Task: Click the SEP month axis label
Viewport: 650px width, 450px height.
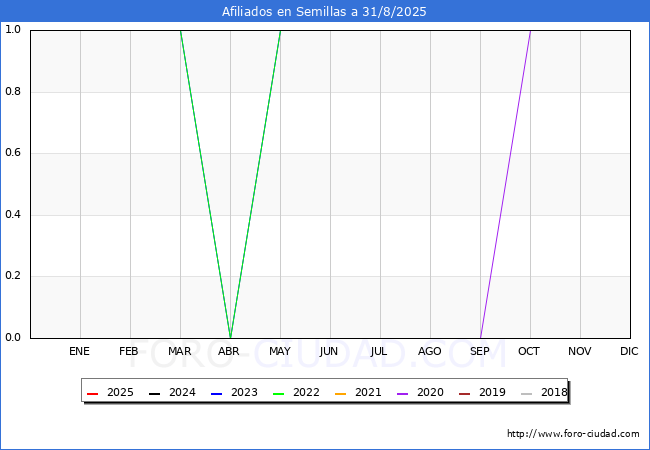Action: 480,351
